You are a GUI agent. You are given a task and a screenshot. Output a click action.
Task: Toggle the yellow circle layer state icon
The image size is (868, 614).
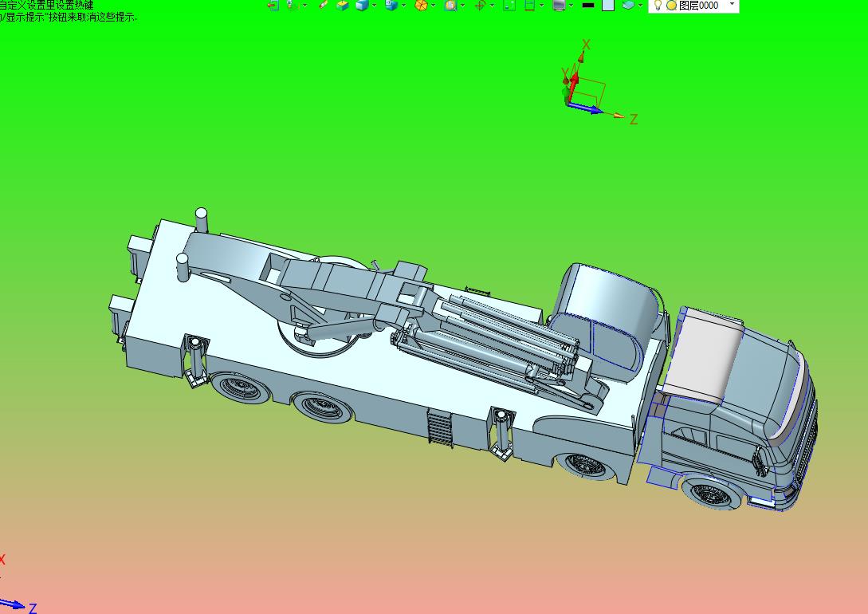(671, 6)
